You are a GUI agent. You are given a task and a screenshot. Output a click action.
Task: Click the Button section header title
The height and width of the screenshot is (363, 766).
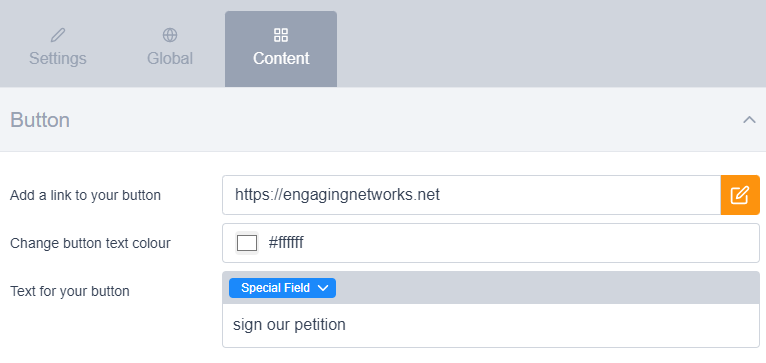click(40, 120)
